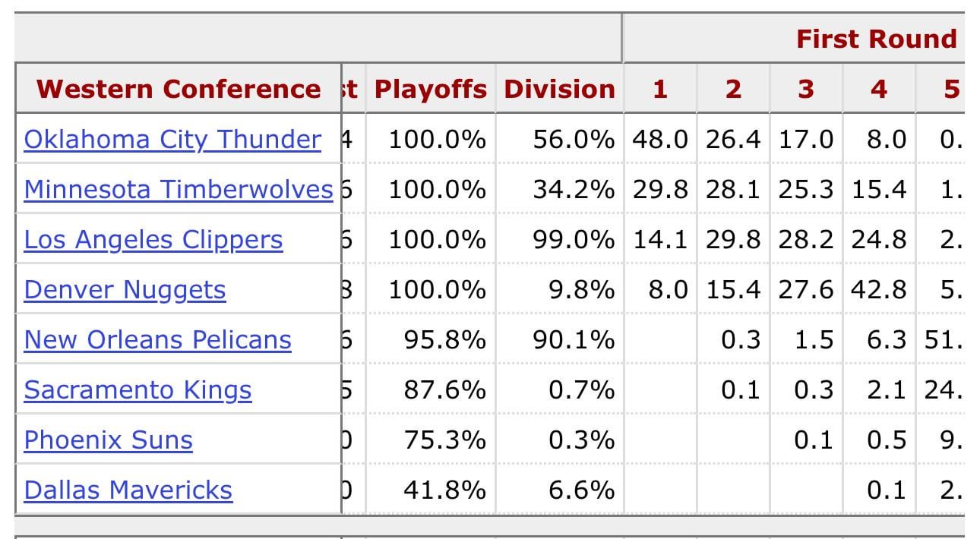This screenshot has height=539, width=980.
Task: Click the seed 3 column header
Action: tap(805, 89)
